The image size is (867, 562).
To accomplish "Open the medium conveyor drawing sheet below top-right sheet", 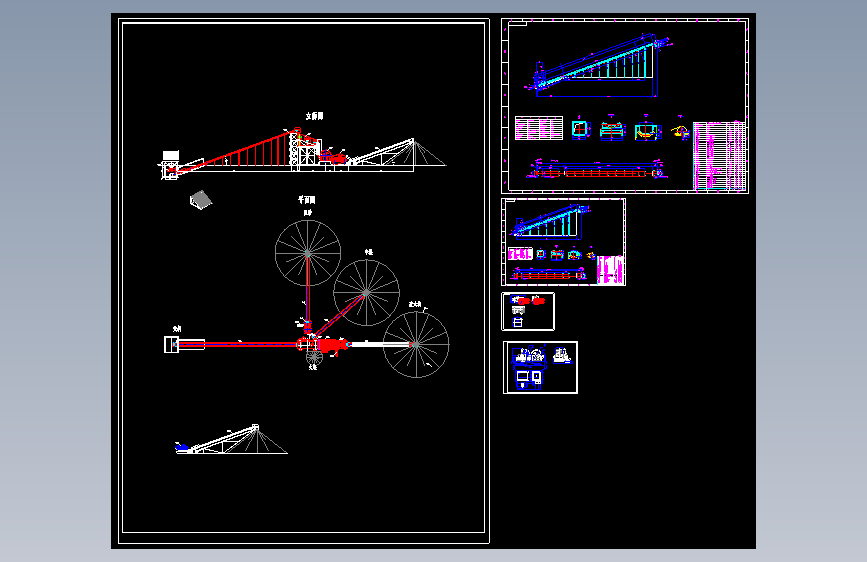I will click(x=563, y=242).
